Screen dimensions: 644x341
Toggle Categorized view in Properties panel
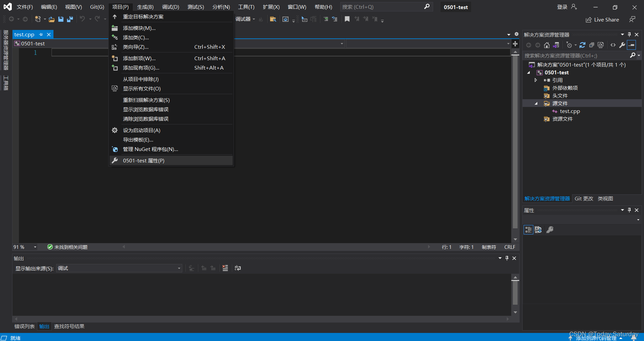coord(528,230)
